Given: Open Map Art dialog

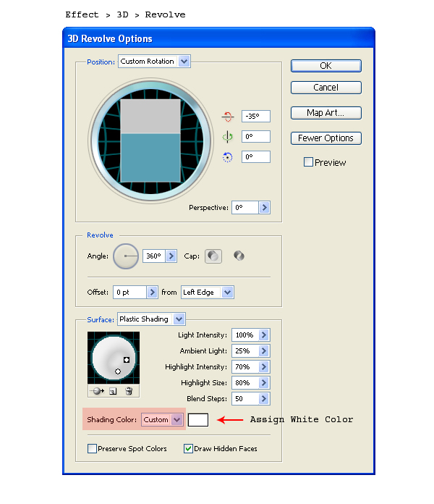Looking at the screenshot, I should 326,113.
